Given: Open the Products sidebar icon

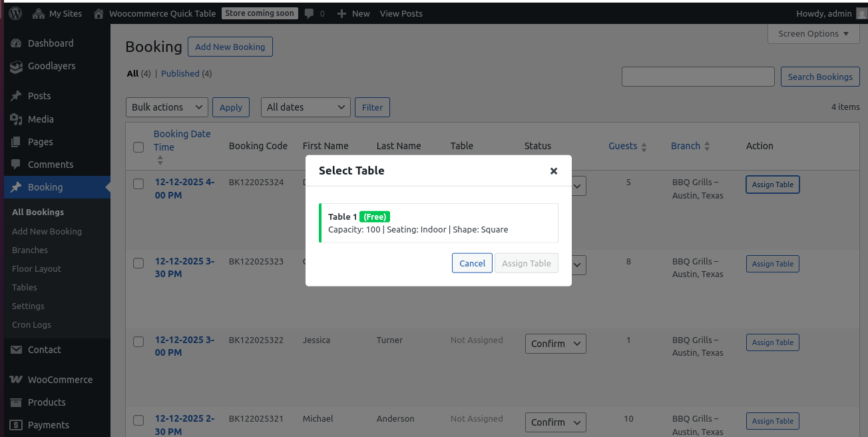Looking at the screenshot, I should [x=17, y=402].
